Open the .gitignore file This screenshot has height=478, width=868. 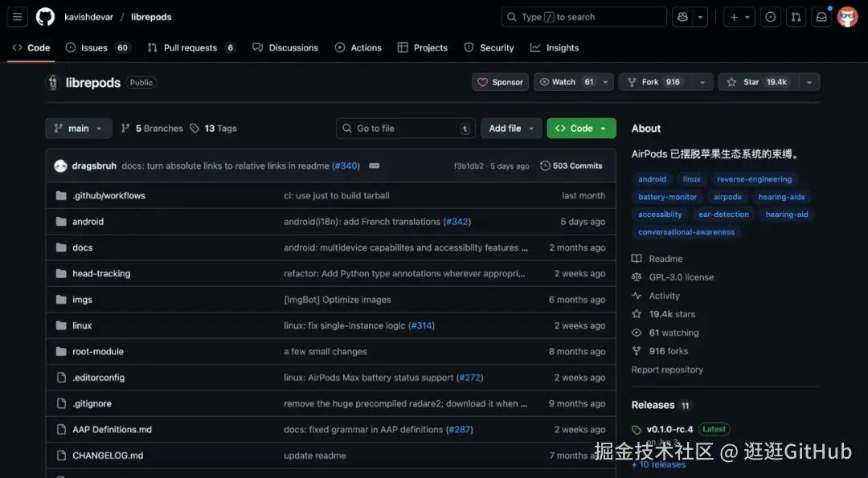92,403
